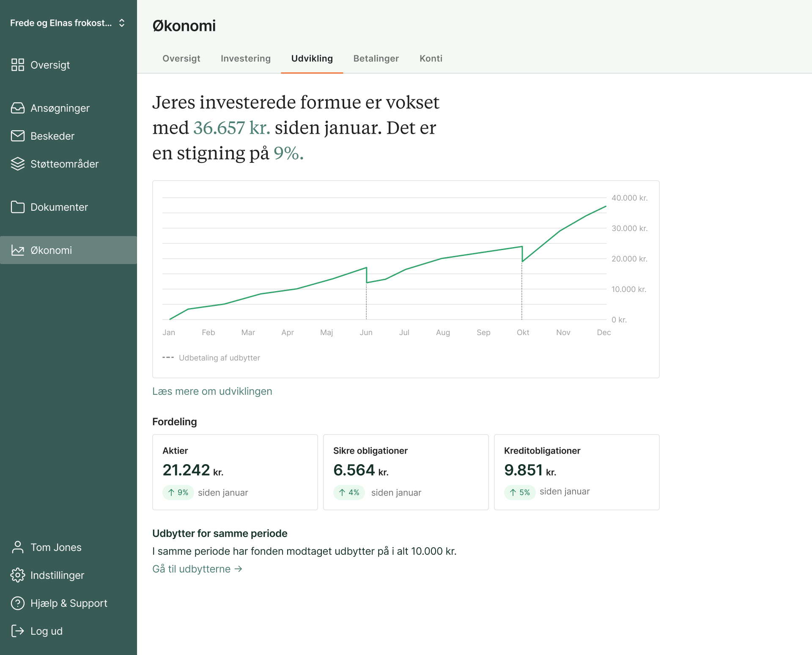The image size is (812, 655).
Task: Follow the Gå til udbytterne link
Action: (197, 569)
